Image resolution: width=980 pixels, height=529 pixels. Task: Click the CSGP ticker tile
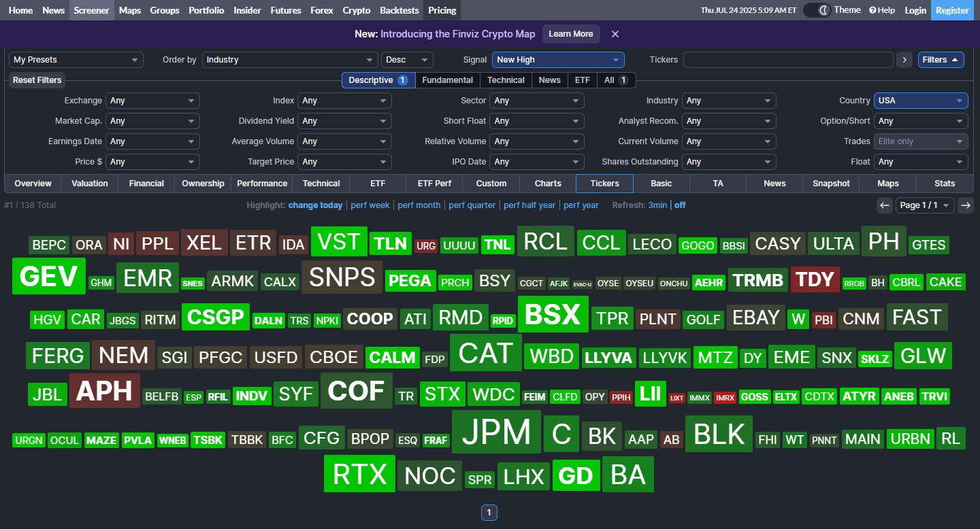coord(216,317)
